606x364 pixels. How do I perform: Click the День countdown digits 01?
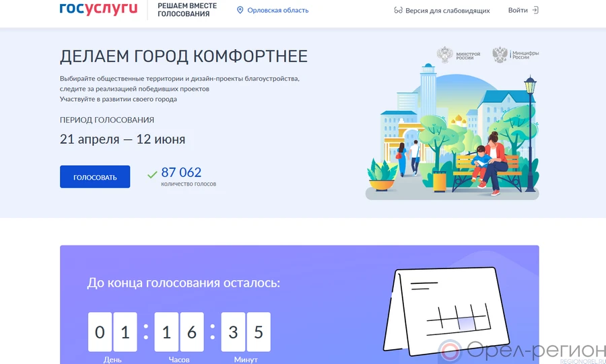112,332
